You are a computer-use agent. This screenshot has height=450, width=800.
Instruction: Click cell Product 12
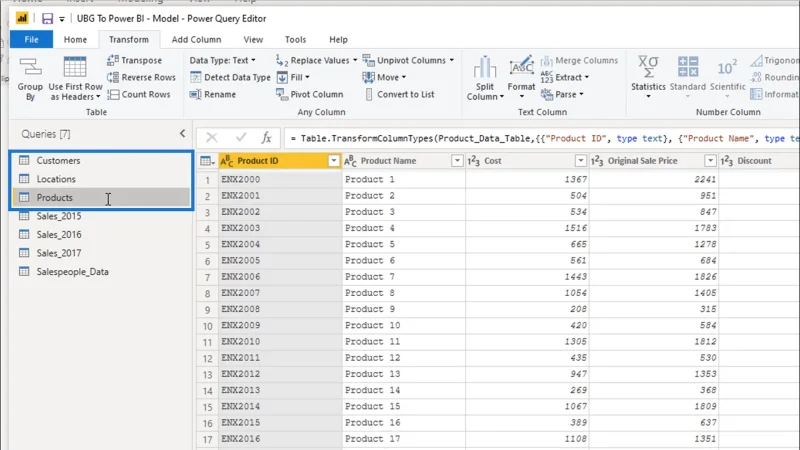coord(404,358)
